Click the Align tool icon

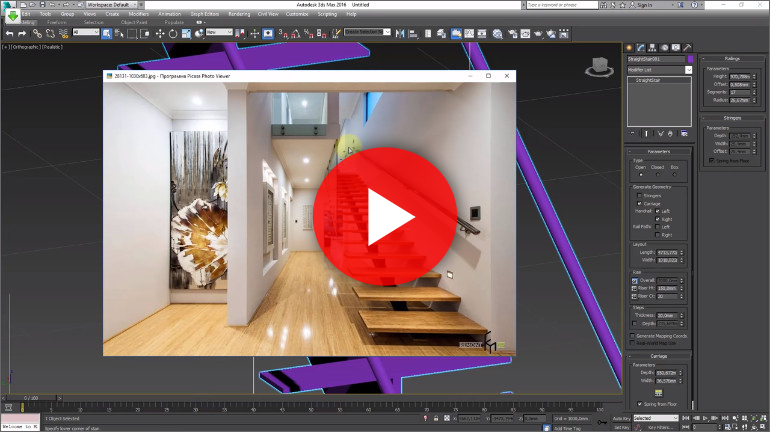pos(413,34)
